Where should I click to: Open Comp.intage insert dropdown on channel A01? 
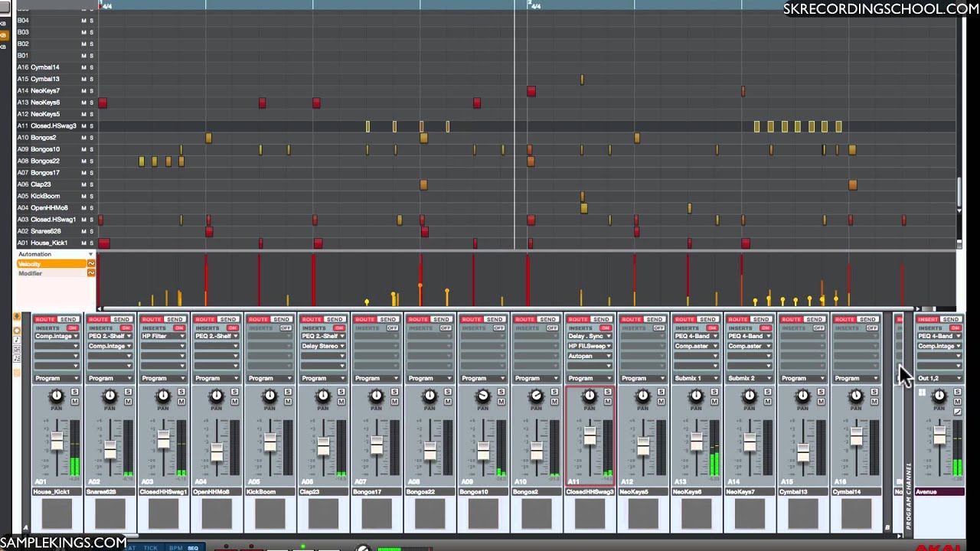[x=57, y=336]
